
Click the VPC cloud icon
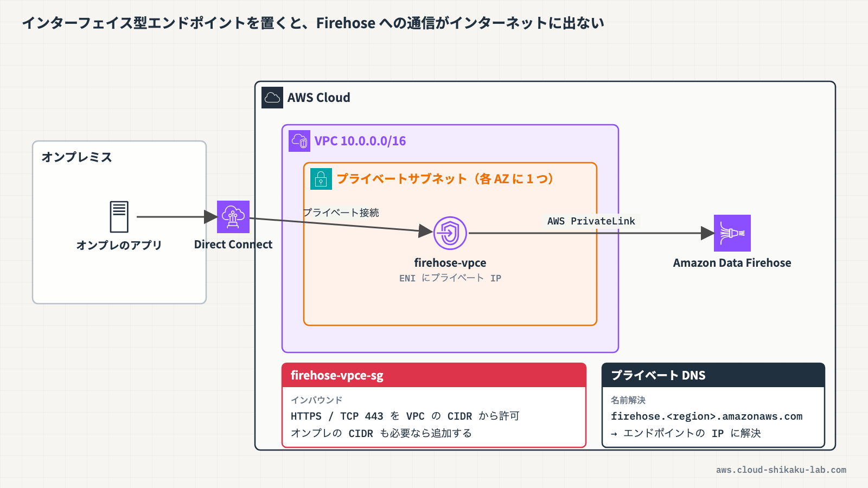click(x=299, y=141)
